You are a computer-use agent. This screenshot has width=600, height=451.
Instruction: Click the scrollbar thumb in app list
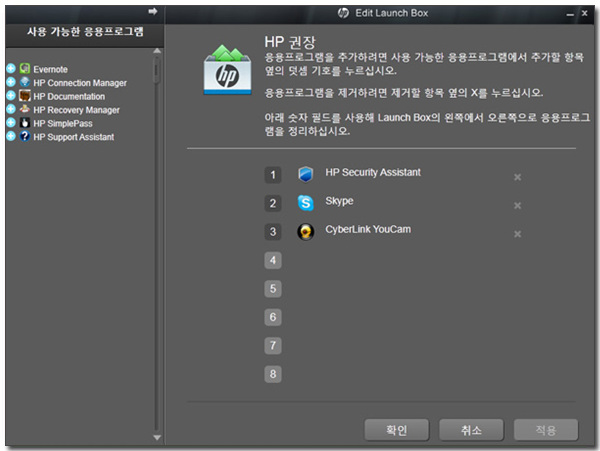pos(156,70)
